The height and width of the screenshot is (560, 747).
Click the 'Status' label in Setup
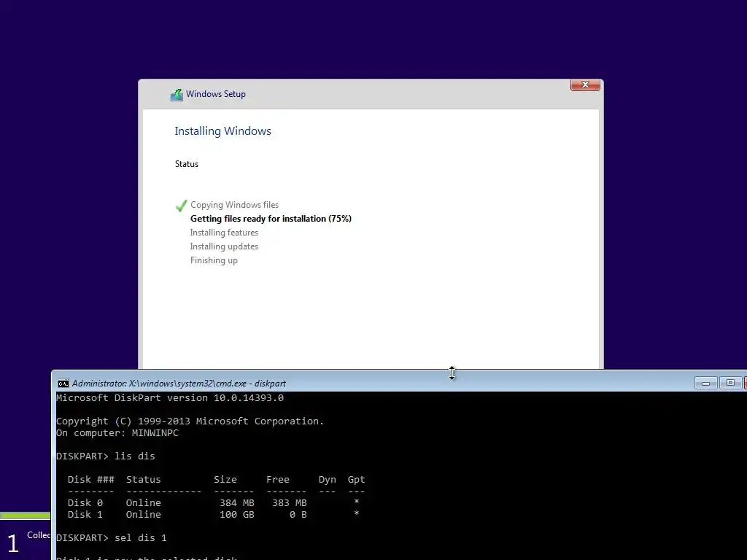pos(186,164)
